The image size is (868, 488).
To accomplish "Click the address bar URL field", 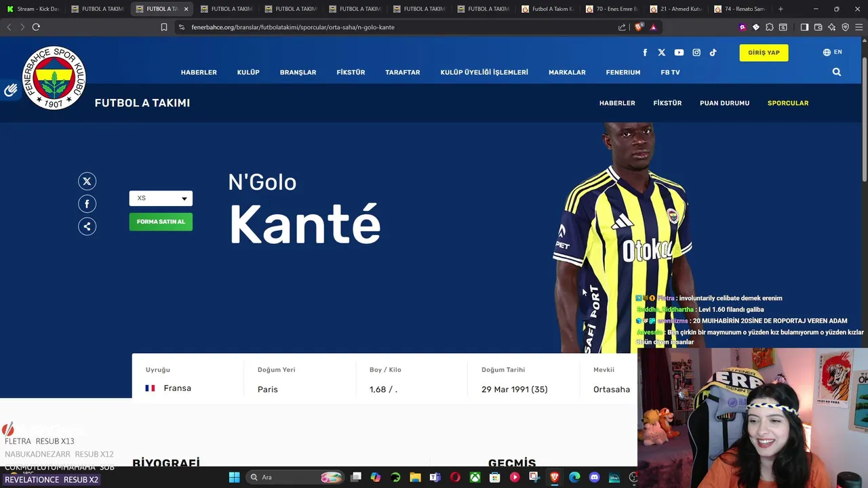I will (400, 27).
